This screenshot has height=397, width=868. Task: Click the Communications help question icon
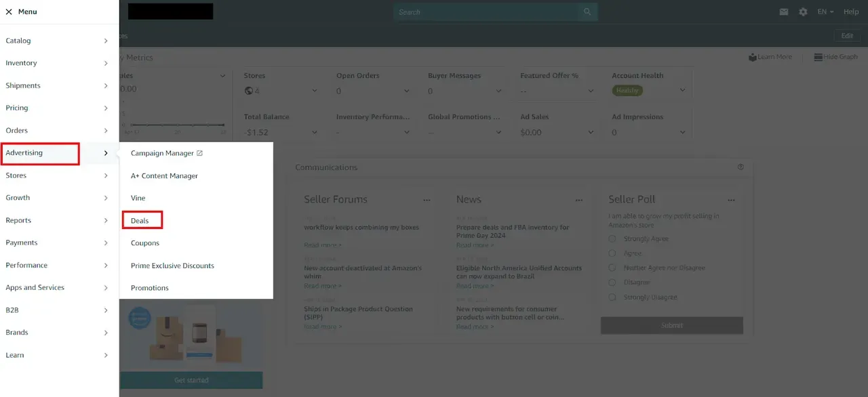tap(741, 167)
